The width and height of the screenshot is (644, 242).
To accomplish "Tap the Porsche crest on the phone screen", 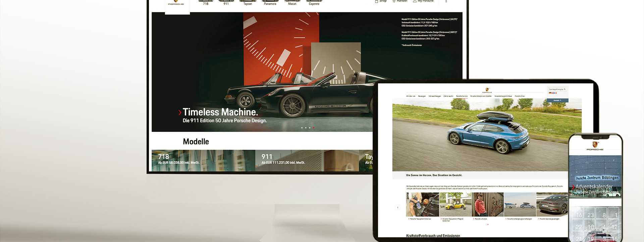I will pyautogui.click(x=595, y=145).
